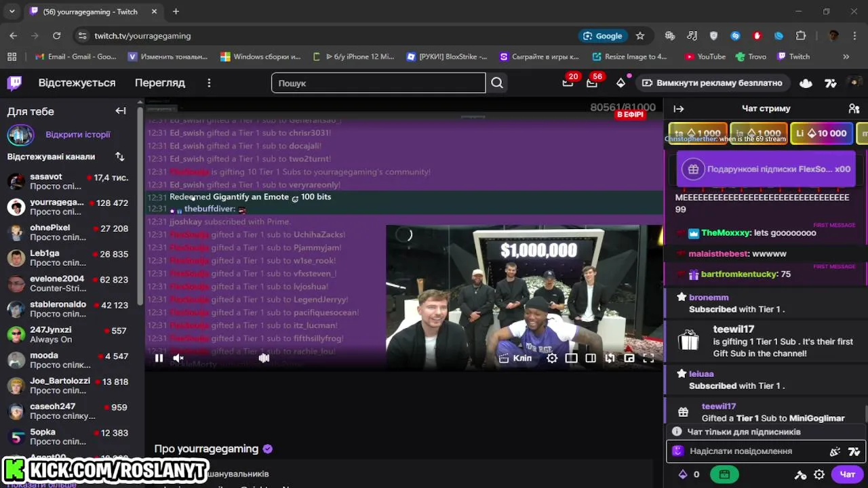The width and height of the screenshot is (868, 488).
Task: Click the crown icon in top bar
Action: click(x=806, y=83)
